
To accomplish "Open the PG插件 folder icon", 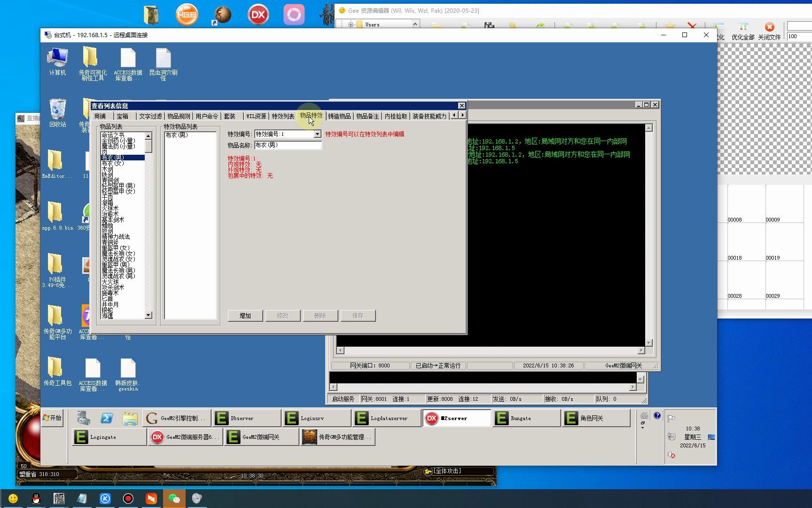I will (x=57, y=270).
